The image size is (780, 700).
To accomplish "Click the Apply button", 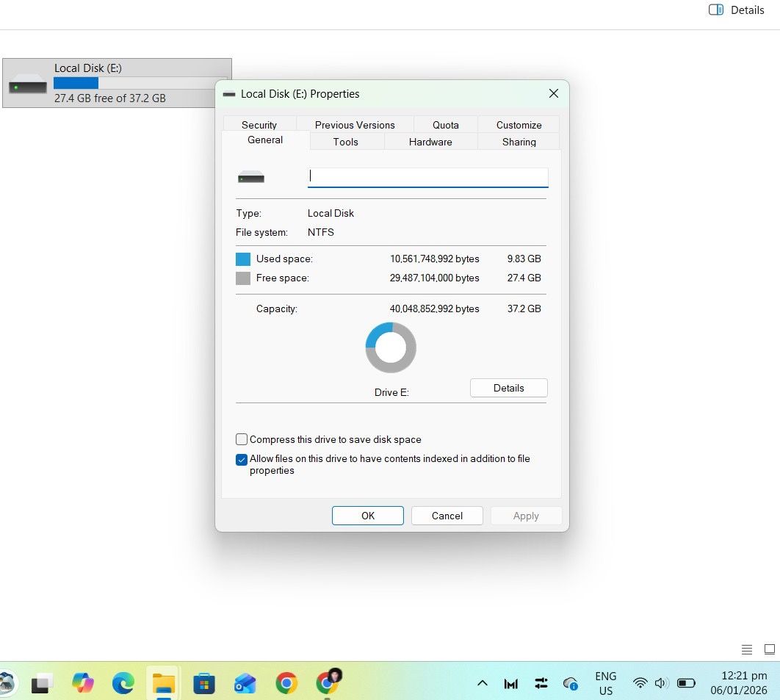I will [526, 516].
